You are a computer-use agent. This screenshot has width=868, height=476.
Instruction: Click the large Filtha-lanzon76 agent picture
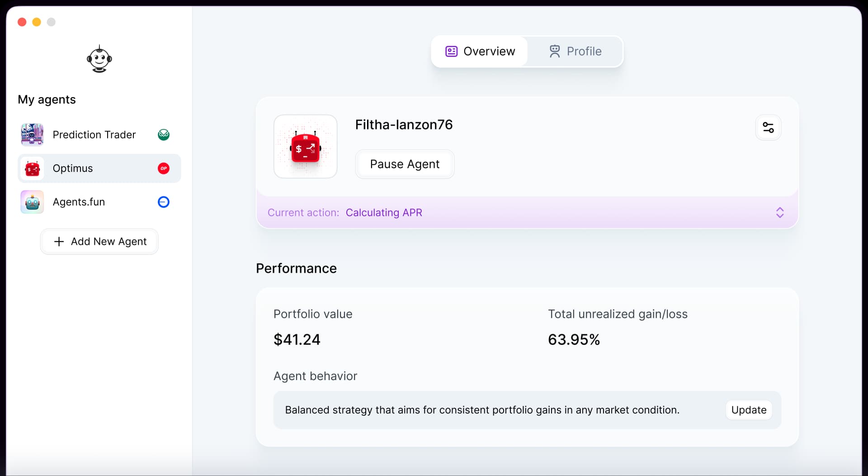(306, 147)
